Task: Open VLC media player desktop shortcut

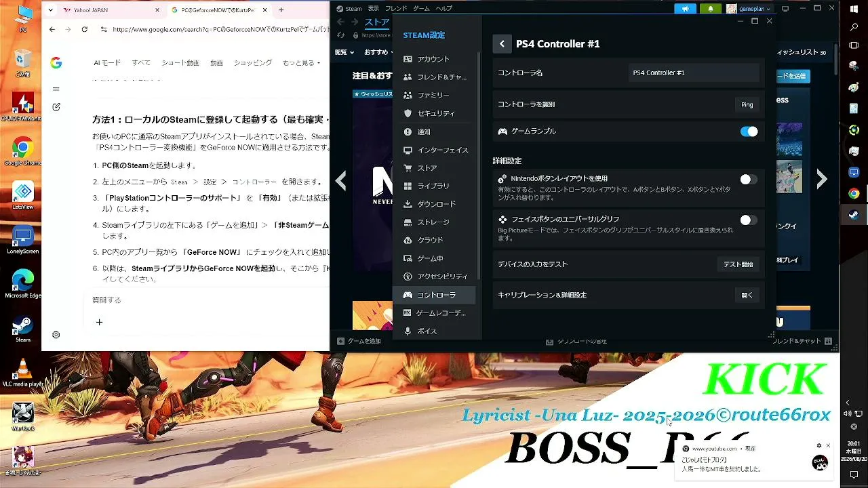Action: [22, 372]
